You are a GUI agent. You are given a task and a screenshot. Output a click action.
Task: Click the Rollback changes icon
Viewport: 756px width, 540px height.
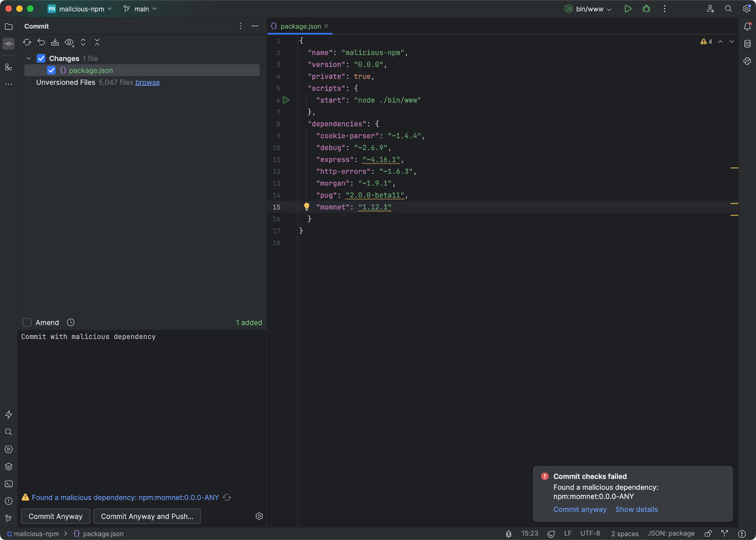click(41, 43)
